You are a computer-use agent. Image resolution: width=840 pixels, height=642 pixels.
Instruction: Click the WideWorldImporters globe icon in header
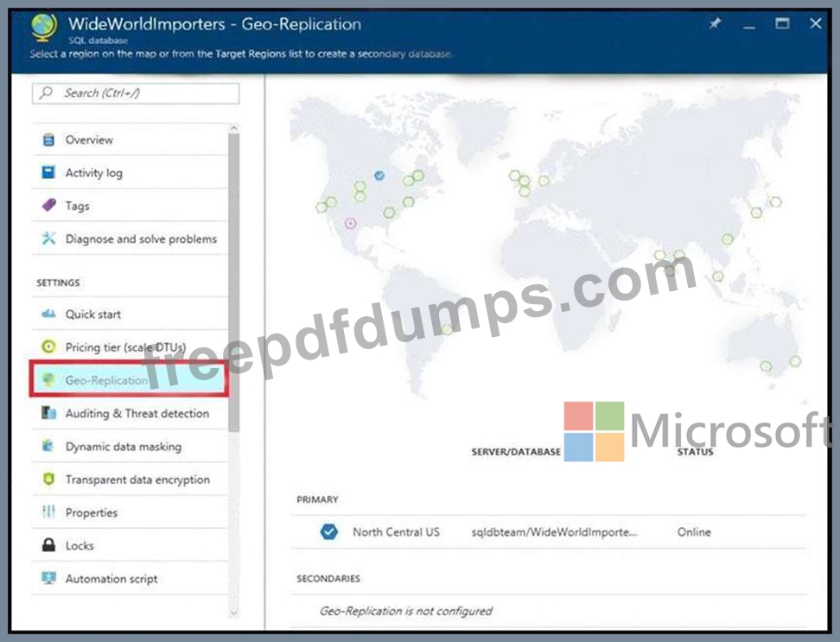coord(44,28)
